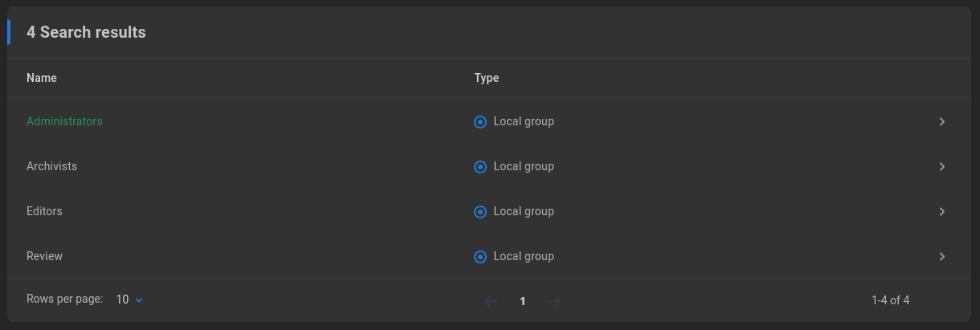The width and height of the screenshot is (980, 330).
Task: Click Local group text in Archivists row
Action: (524, 166)
